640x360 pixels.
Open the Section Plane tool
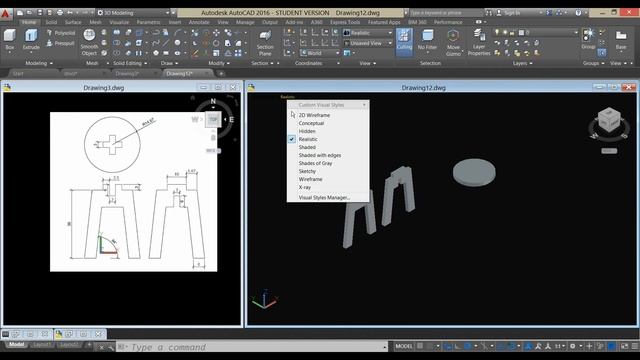[x=265, y=43]
